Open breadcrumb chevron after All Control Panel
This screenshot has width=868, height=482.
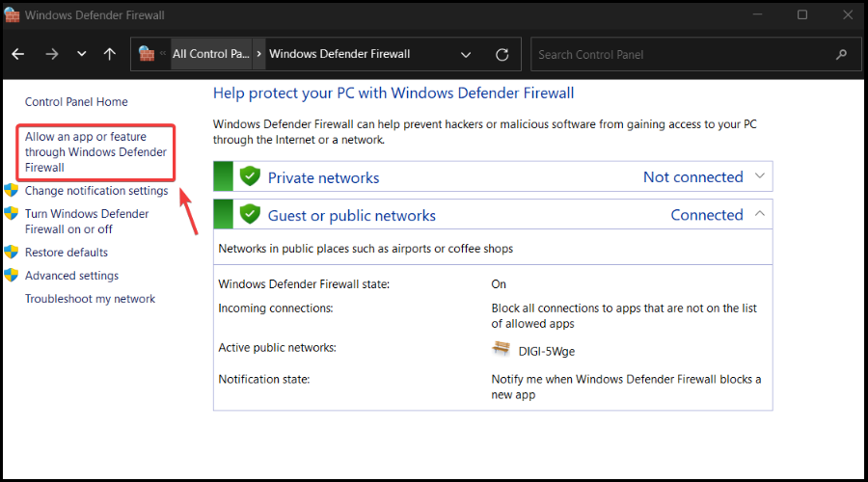point(258,54)
